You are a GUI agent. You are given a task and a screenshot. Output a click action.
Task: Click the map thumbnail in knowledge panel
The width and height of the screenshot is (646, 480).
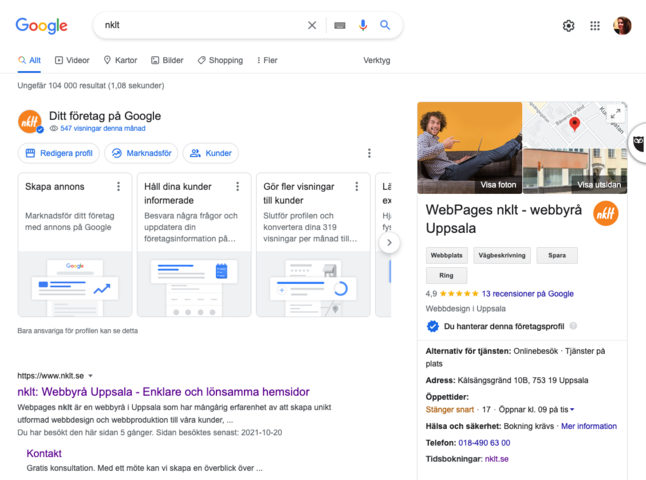575,125
